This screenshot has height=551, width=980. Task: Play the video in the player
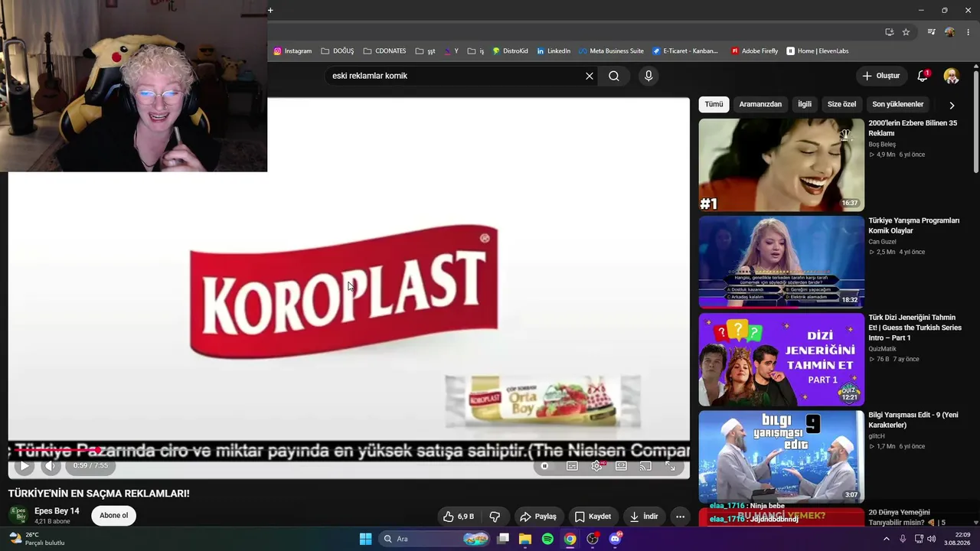pyautogui.click(x=24, y=465)
